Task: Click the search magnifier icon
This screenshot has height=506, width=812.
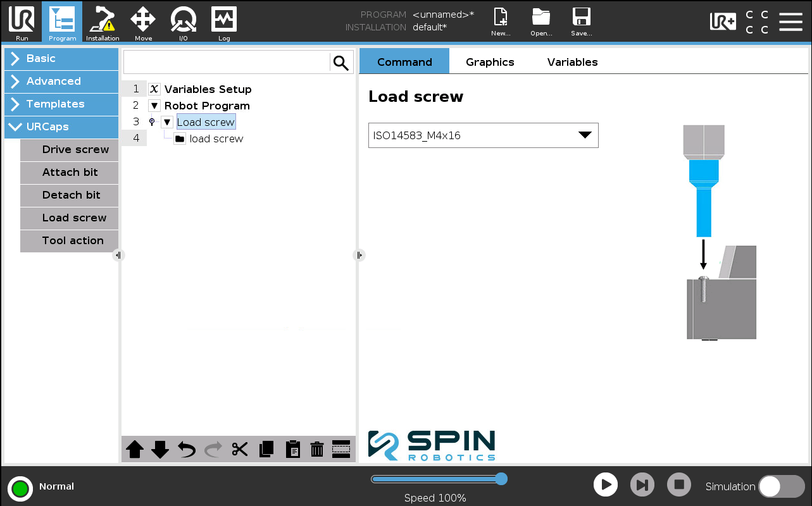Action: [x=341, y=63]
